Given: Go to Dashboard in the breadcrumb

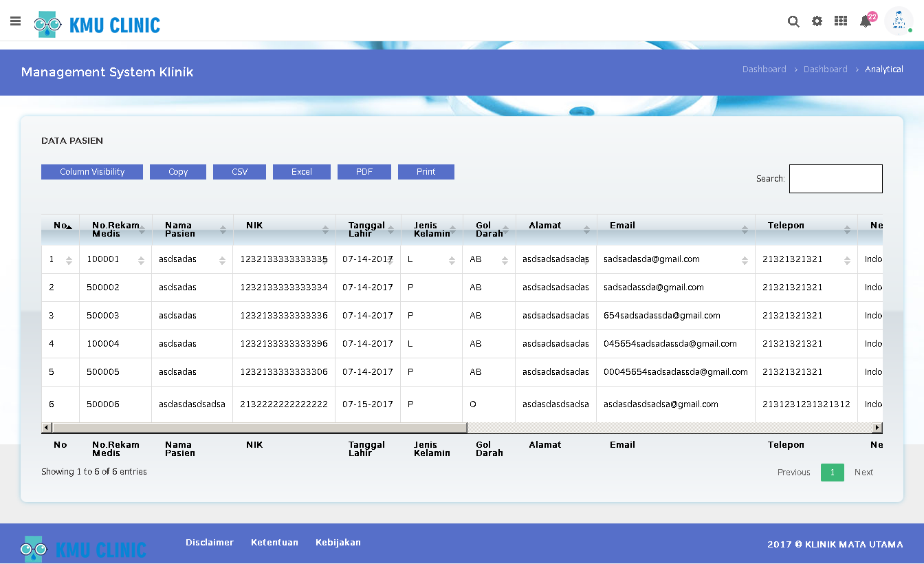Looking at the screenshot, I should 764,69.
